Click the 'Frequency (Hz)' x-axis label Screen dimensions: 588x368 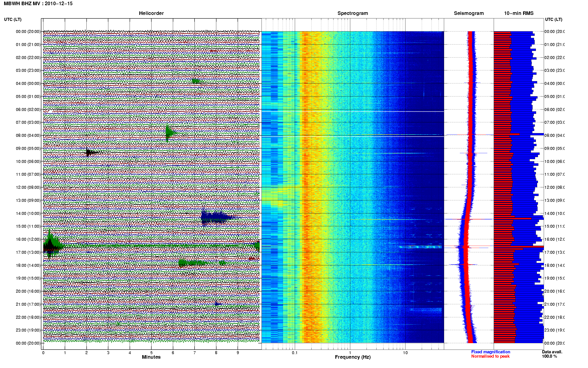coord(353,357)
